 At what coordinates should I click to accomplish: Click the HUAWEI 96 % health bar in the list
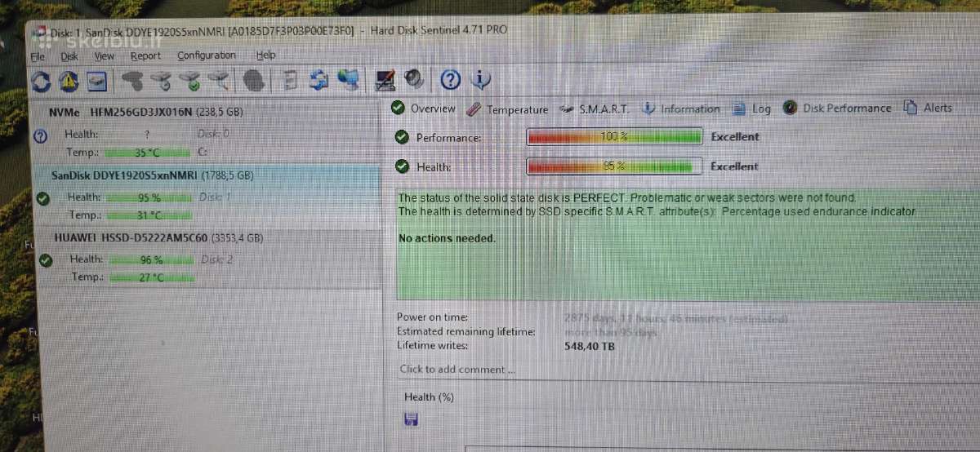pyautogui.click(x=151, y=259)
